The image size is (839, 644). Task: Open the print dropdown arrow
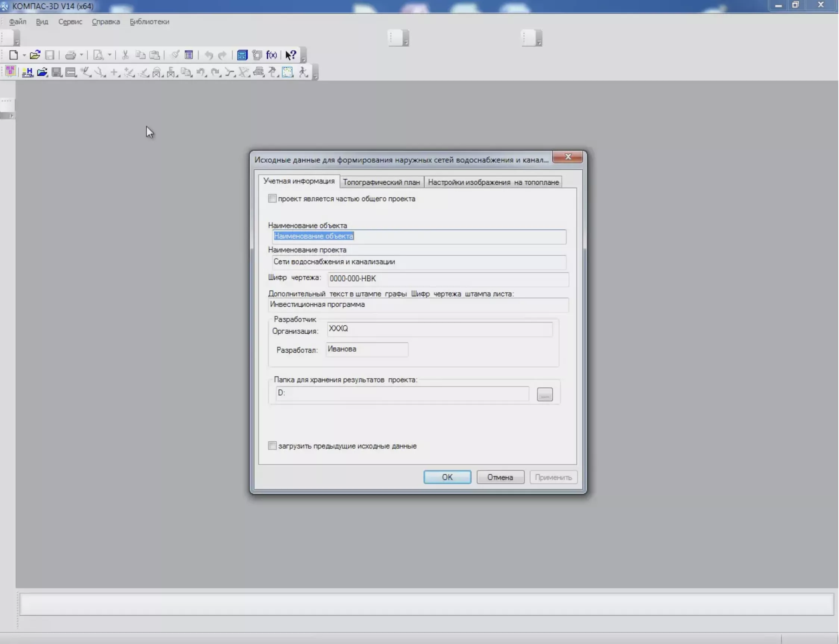[81, 55]
